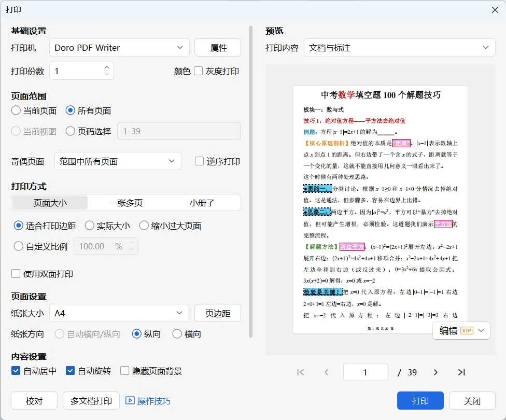Open 多文档打印 button
Screen dimensions: 506x420
(91, 401)
